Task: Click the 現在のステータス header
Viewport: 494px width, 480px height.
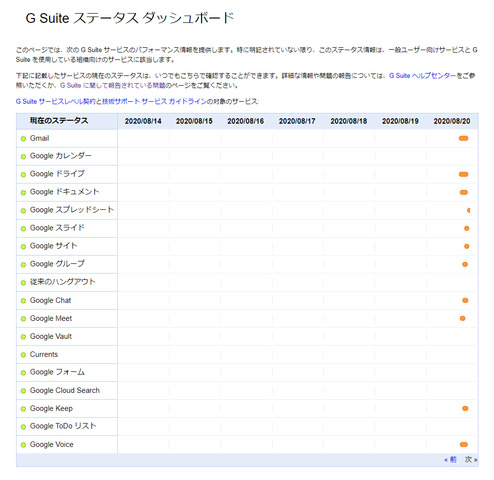Action: (x=59, y=121)
